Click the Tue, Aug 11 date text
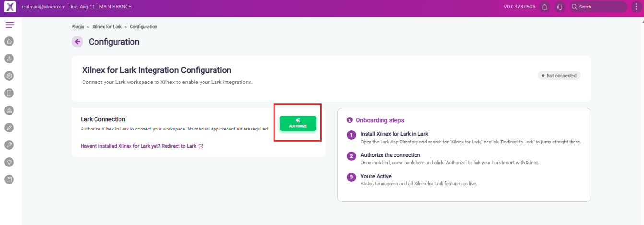Image resolution: width=644 pixels, height=225 pixels. click(83, 7)
